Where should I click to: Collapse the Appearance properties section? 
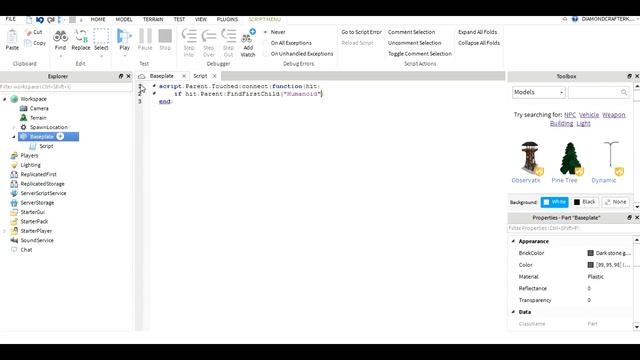tap(513, 241)
